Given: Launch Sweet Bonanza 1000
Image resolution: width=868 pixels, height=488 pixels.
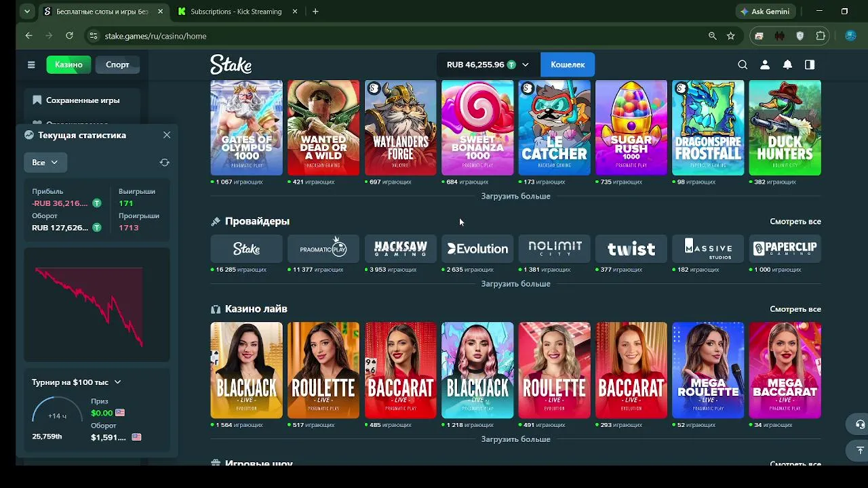Looking at the screenshot, I should point(477,127).
